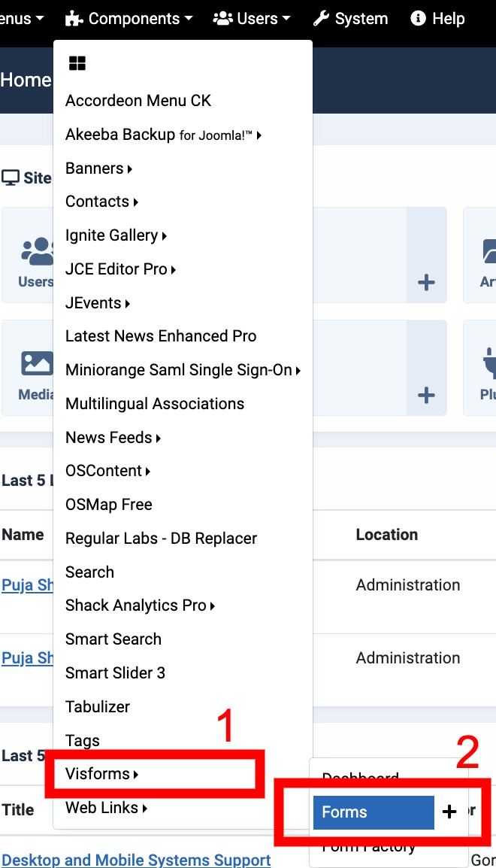Expand the Banners submenu
The height and width of the screenshot is (868, 496).
coord(99,168)
